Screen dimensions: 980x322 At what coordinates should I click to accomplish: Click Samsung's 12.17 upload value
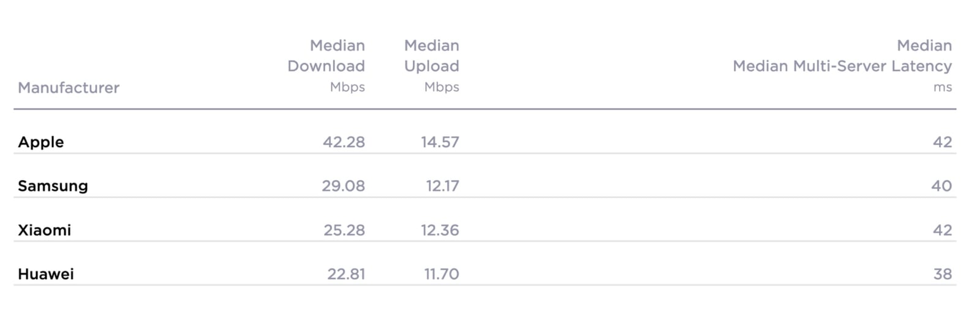tap(442, 186)
